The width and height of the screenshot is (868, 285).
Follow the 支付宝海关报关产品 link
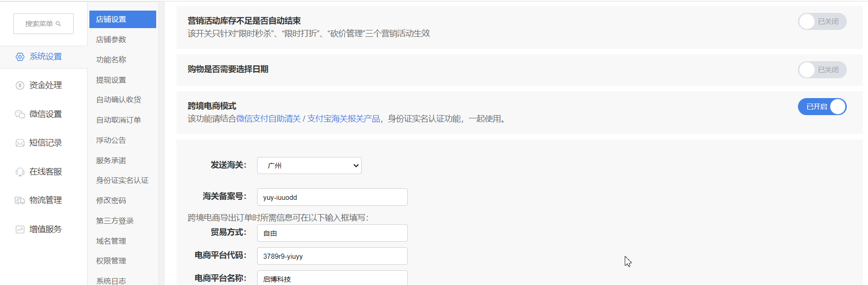point(343,119)
